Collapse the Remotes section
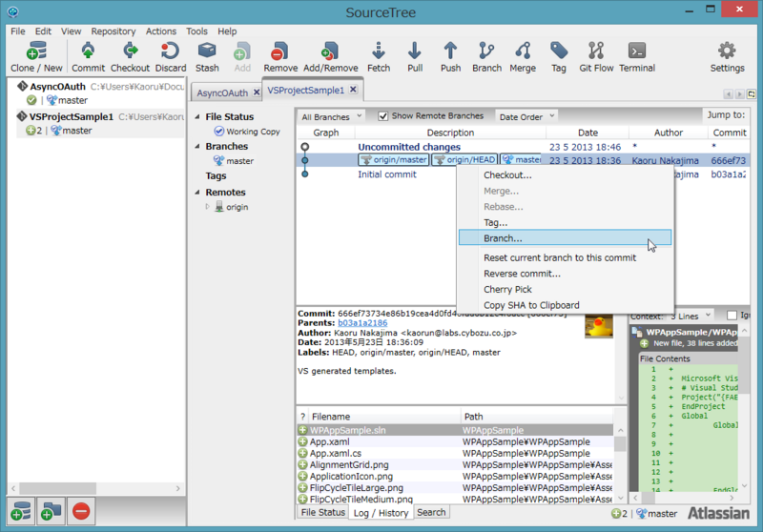This screenshot has width=763, height=532. [197, 192]
